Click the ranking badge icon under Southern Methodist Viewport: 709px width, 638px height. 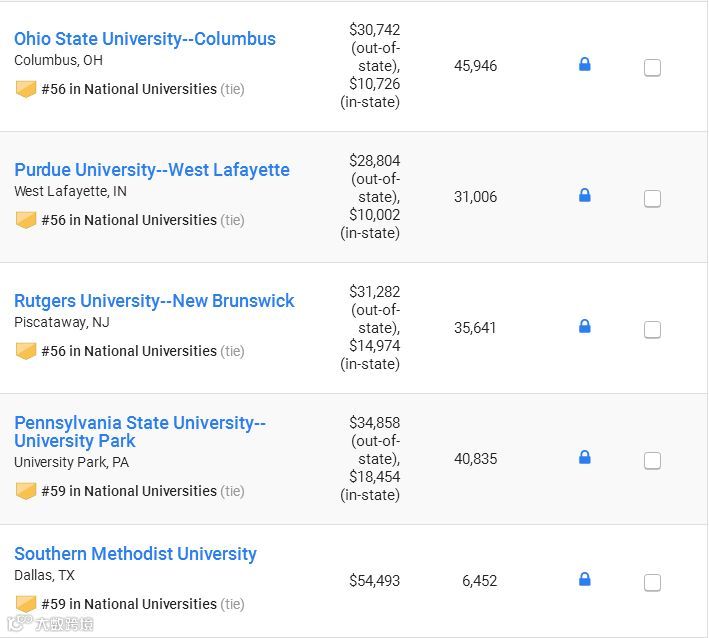click(26, 604)
